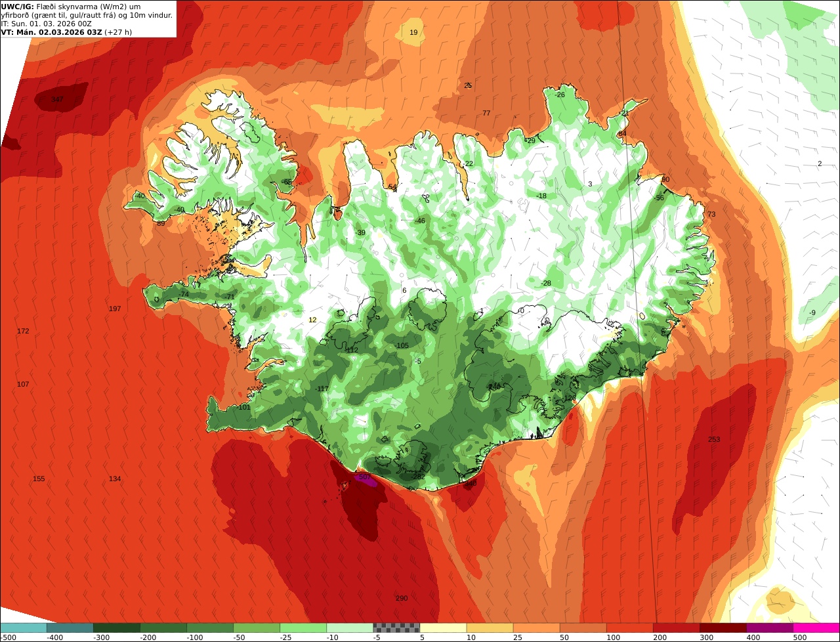Click the value 347 on the map

tap(57, 100)
